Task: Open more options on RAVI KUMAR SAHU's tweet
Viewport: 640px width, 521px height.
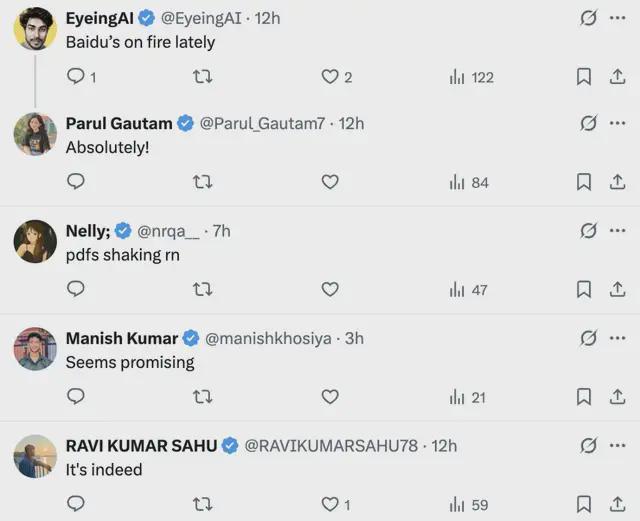Action: pyautogui.click(x=618, y=445)
